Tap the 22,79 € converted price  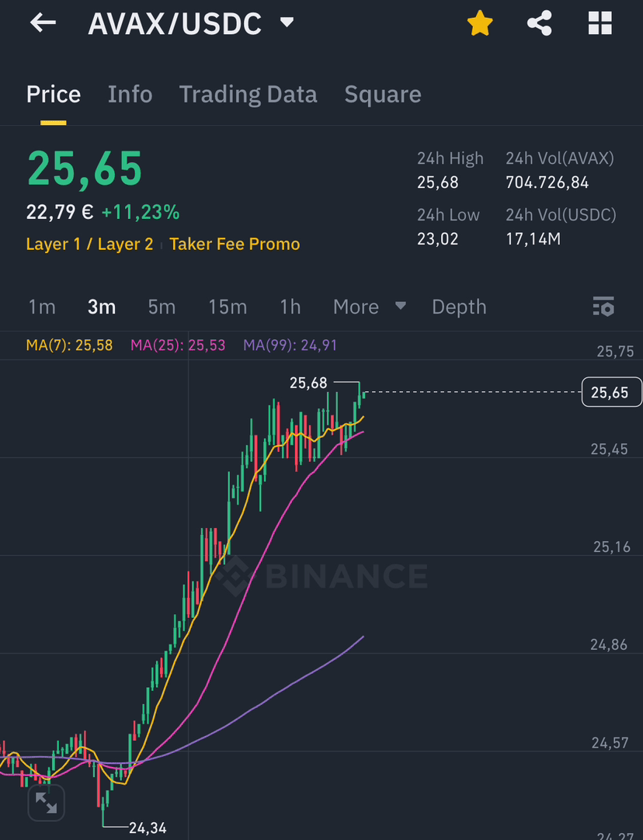click(60, 212)
